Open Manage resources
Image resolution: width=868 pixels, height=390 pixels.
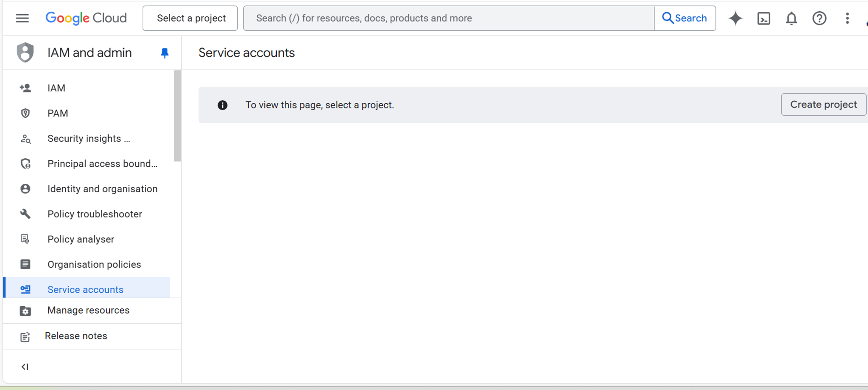[88, 310]
